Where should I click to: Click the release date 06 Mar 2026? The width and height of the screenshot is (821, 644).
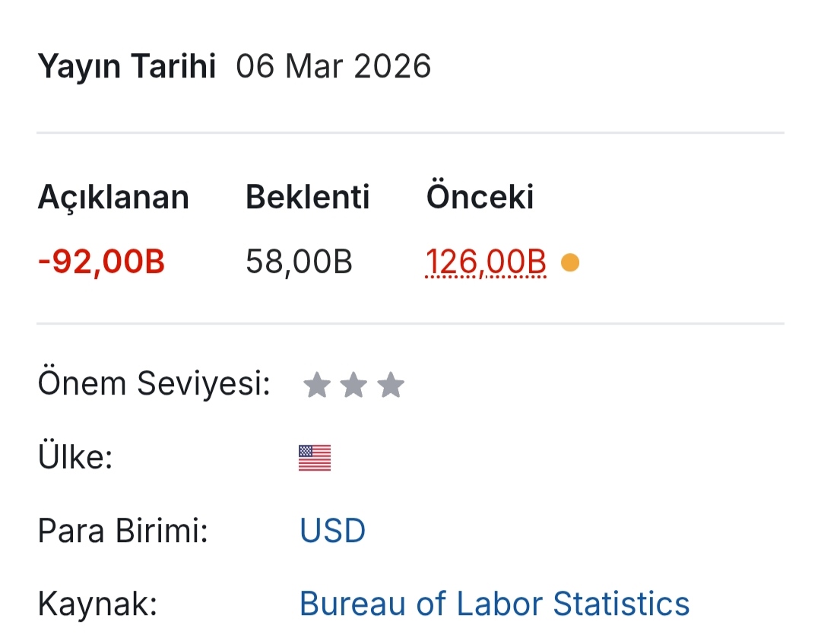click(333, 67)
